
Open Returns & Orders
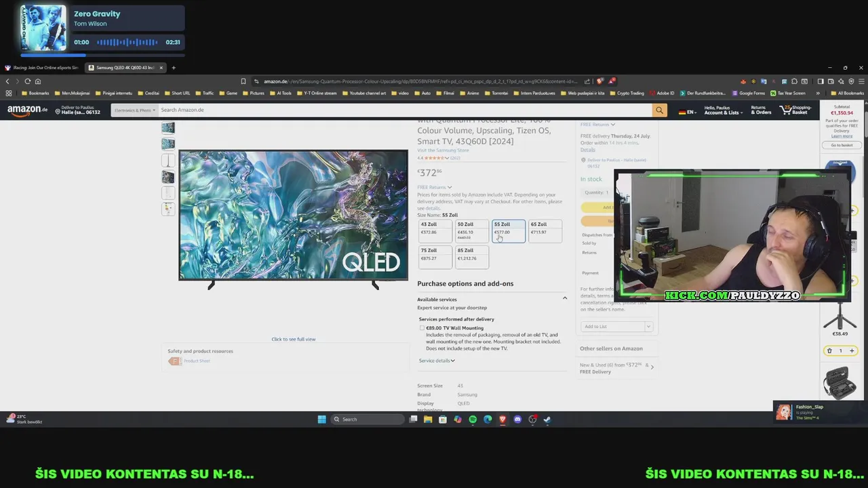click(761, 110)
